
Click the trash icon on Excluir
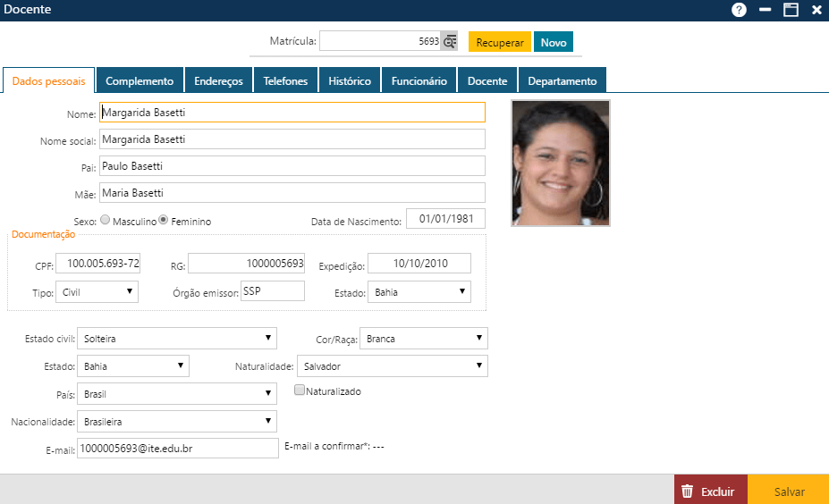(687, 491)
